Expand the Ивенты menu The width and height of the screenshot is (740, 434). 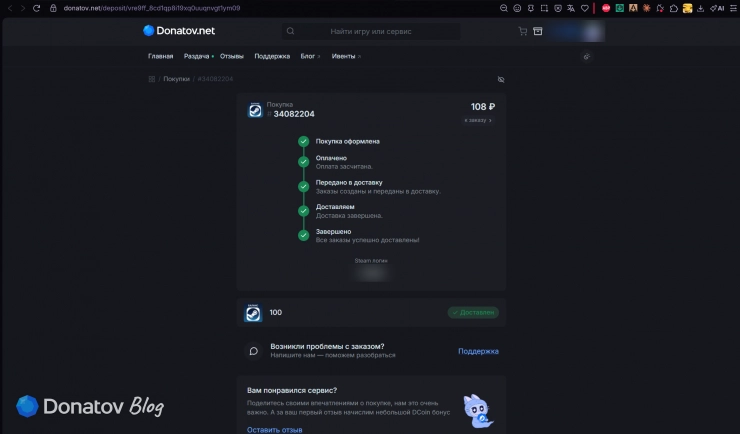(x=346, y=56)
